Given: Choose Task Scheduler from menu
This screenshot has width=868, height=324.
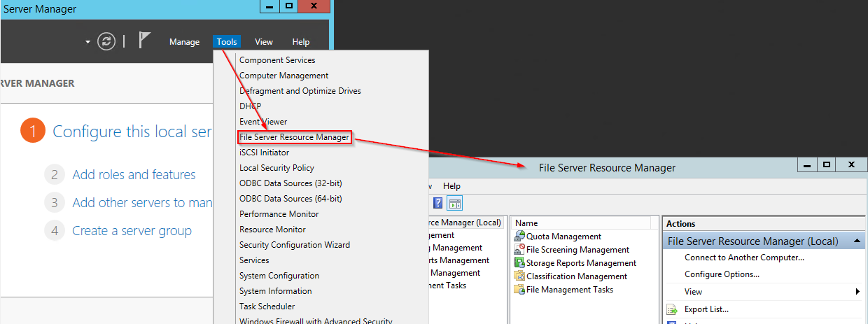Looking at the screenshot, I should (x=267, y=307).
